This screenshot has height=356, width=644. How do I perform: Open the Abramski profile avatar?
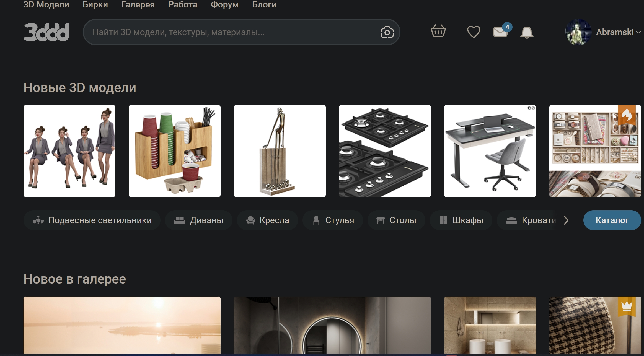[578, 32]
